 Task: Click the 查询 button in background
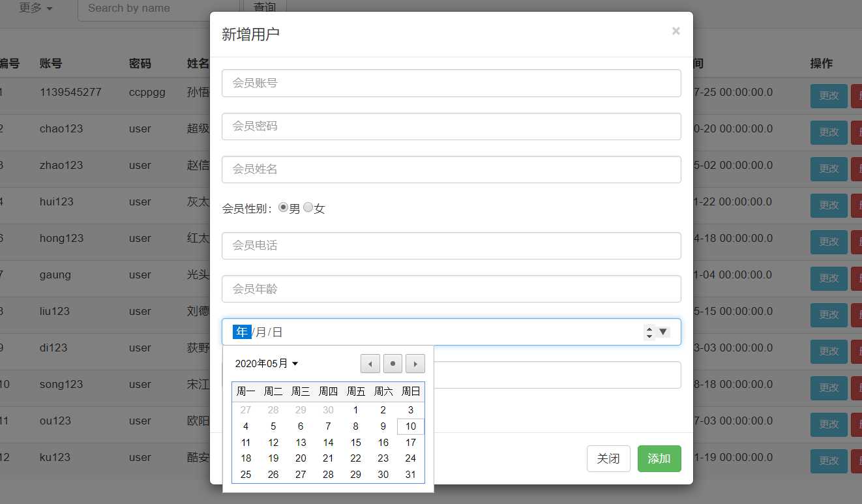(x=264, y=8)
